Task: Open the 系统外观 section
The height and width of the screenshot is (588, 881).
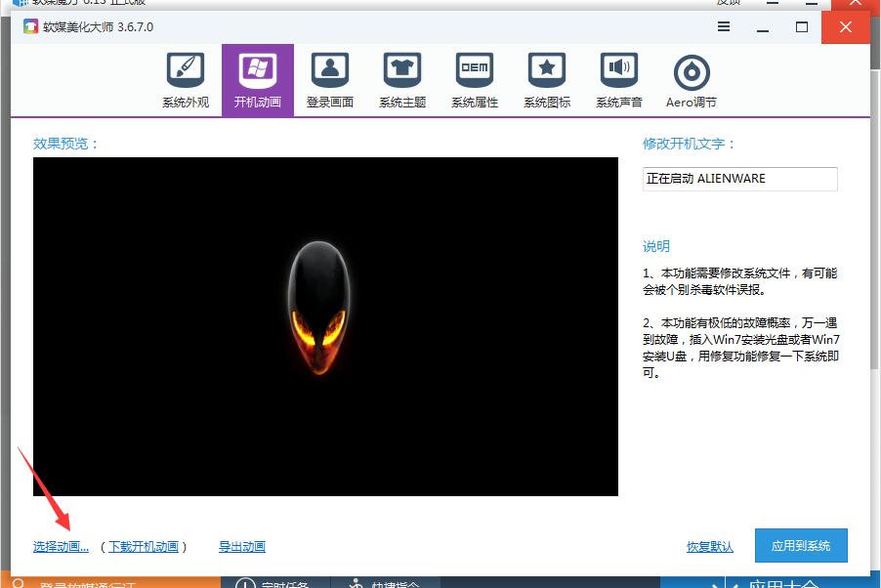Action: 186,80
